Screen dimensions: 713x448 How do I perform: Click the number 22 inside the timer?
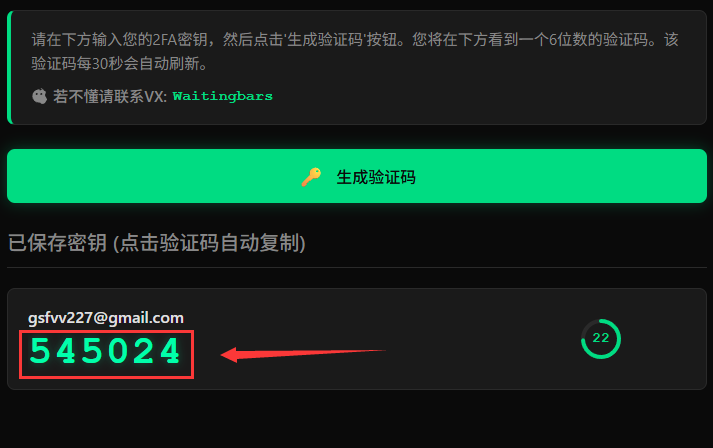601,338
